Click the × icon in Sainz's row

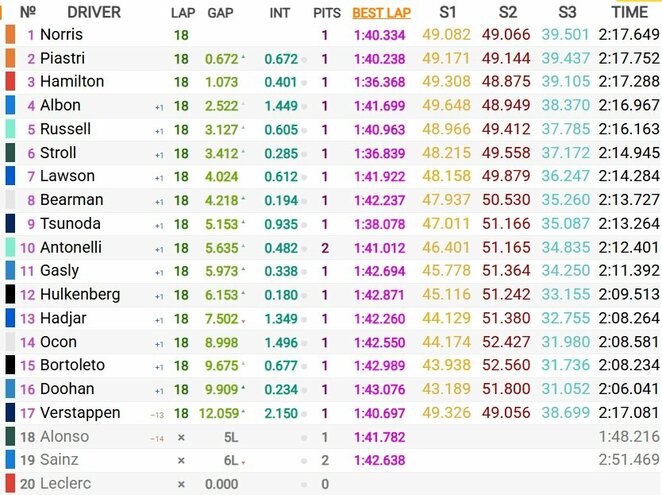181,461
